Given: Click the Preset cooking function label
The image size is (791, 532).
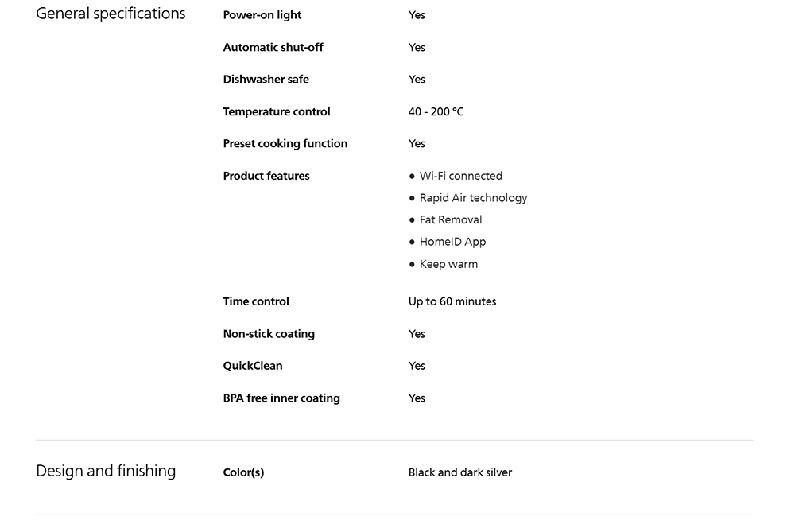Looking at the screenshot, I should 285,143.
